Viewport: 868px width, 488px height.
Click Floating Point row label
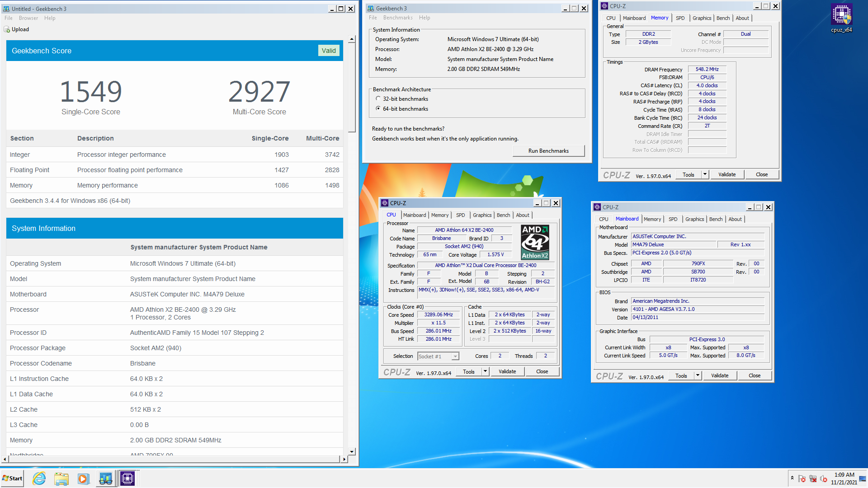click(30, 170)
